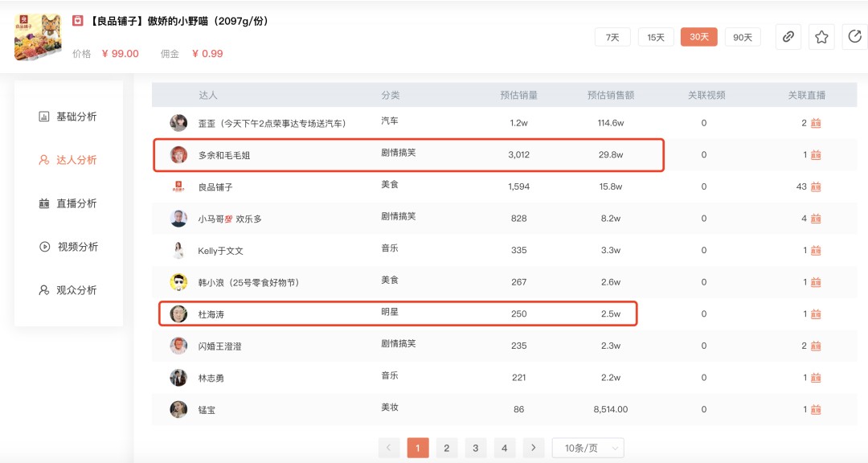Click the live icon in 多余和毛毛姐 row
Screen dimensions: 868x463
[x=816, y=155]
